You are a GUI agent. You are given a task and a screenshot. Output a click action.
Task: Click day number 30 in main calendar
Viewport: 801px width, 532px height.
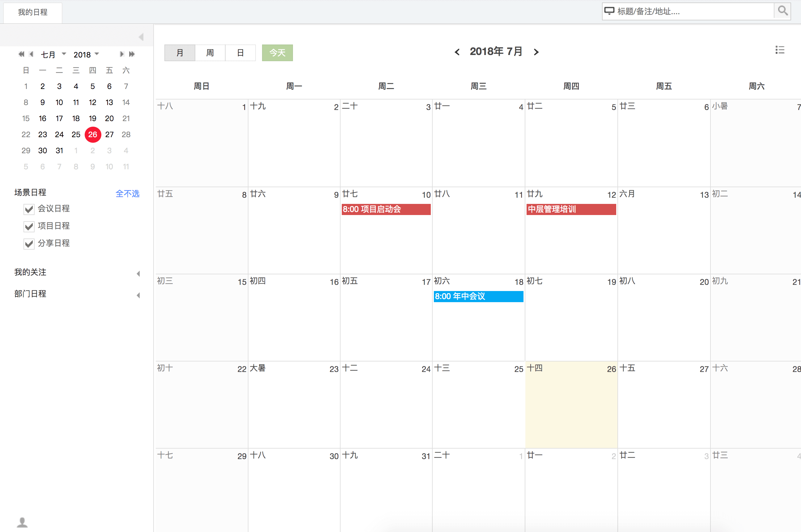(x=334, y=456)
